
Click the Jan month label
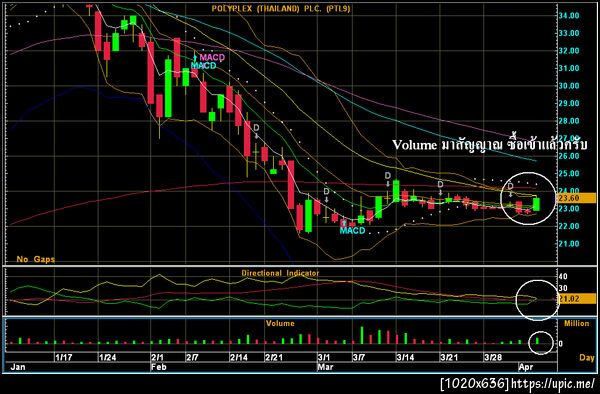pyautogui.click(x=18, y=367)
